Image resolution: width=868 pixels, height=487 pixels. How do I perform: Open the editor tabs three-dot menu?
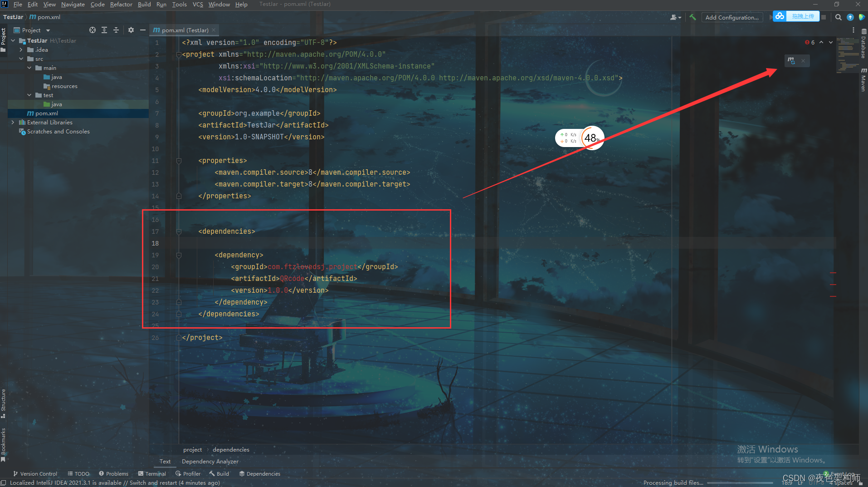(853, 30)
